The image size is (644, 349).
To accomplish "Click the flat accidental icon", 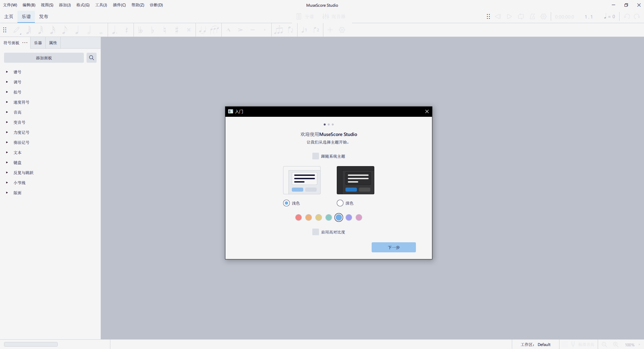I will 153,30.
